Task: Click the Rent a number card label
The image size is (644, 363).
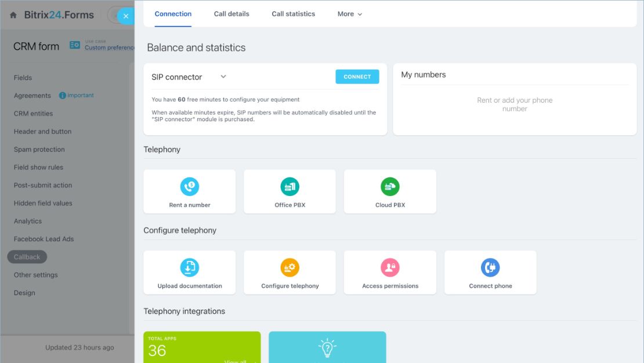Action: pos(189,205)
